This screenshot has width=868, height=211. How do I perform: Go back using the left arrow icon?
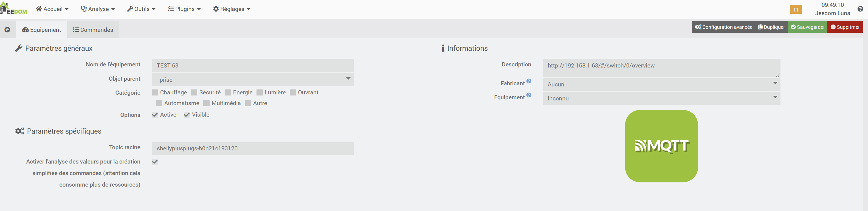click(x=7, y=30)
